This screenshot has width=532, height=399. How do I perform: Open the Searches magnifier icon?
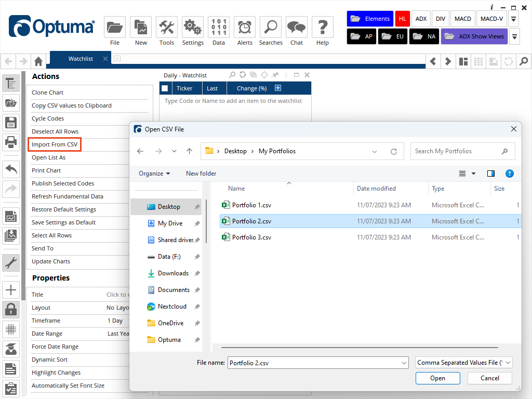click(271, 27)
